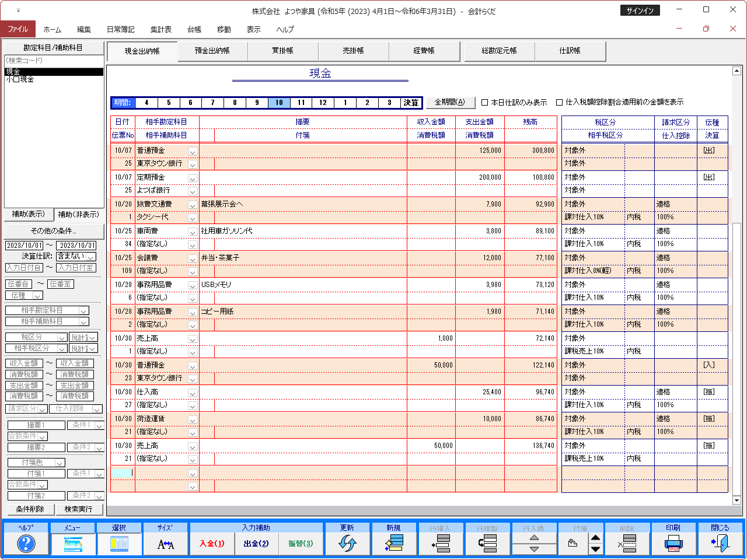Click the 選択 selection icon

[x=119, y=544]
